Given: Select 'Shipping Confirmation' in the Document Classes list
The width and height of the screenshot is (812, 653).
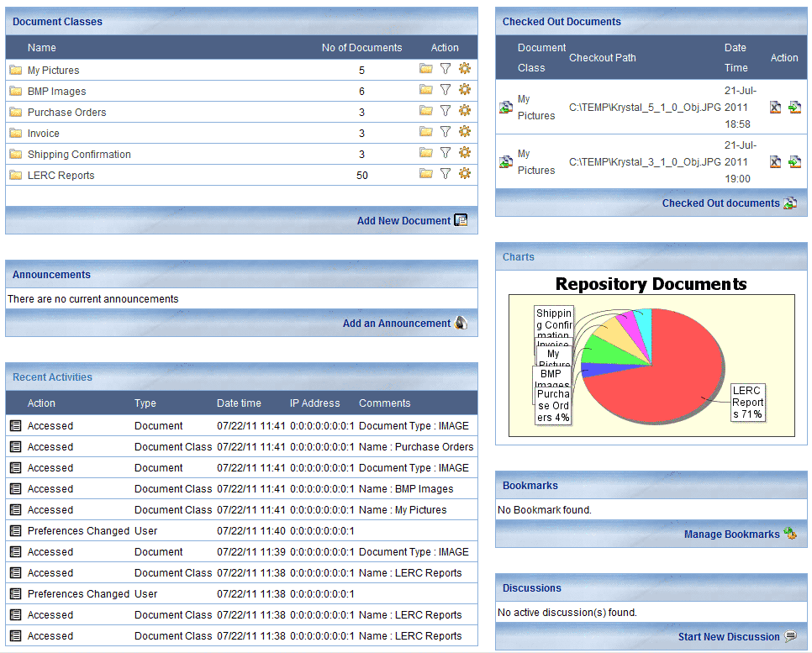Looking at the screenshot, I should tap(79, 155).
